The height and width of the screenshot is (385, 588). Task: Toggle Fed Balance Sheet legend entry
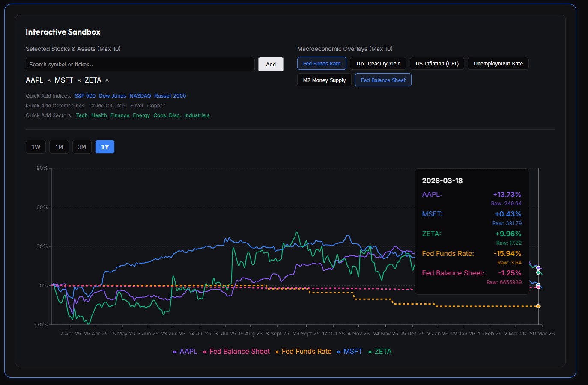236,352
